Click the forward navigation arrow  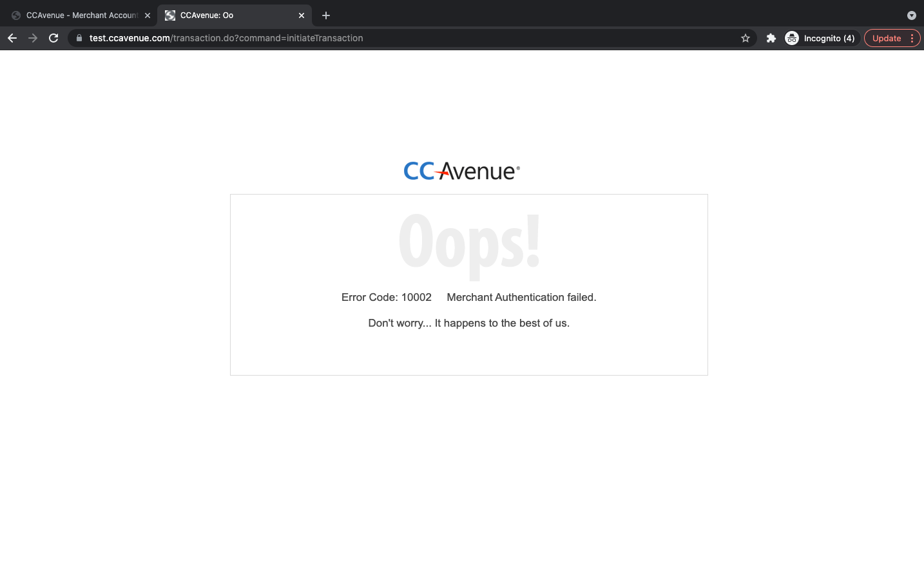pos(33,38)
